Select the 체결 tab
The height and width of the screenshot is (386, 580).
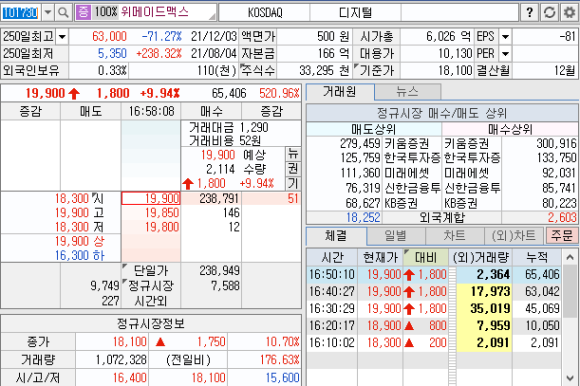pos(336,236)
